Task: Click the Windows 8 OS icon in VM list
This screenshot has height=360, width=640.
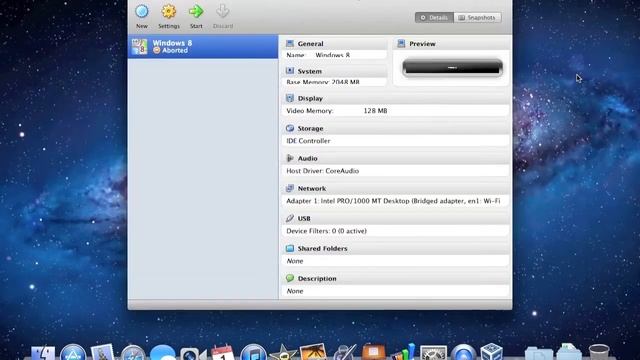Action: (x=139, y=47)
